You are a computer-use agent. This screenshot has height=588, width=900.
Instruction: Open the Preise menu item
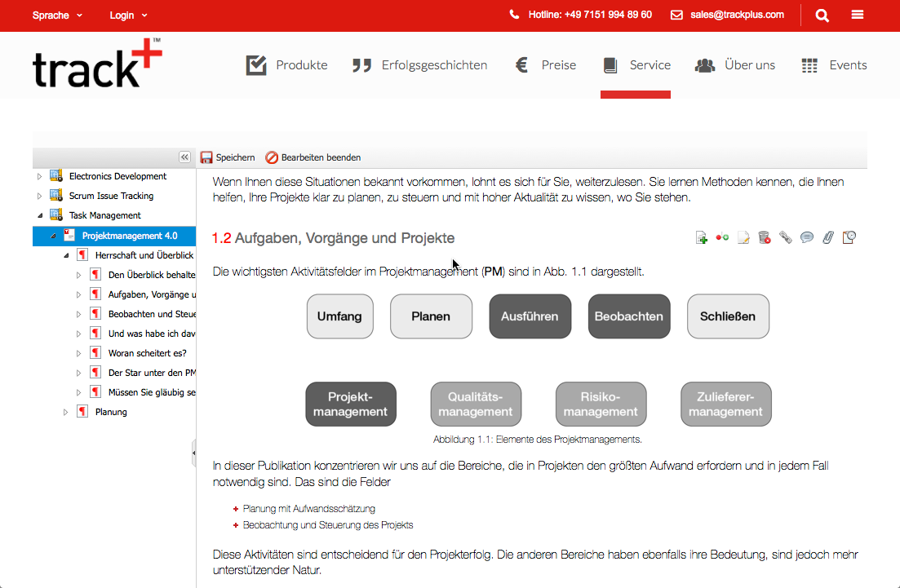(545, 65)
